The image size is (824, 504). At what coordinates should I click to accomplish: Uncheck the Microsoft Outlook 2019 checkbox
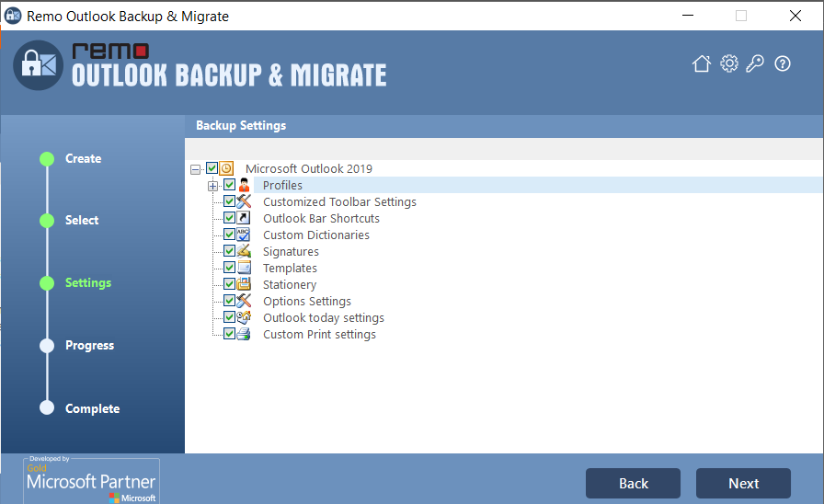click(x=212, y=169)
